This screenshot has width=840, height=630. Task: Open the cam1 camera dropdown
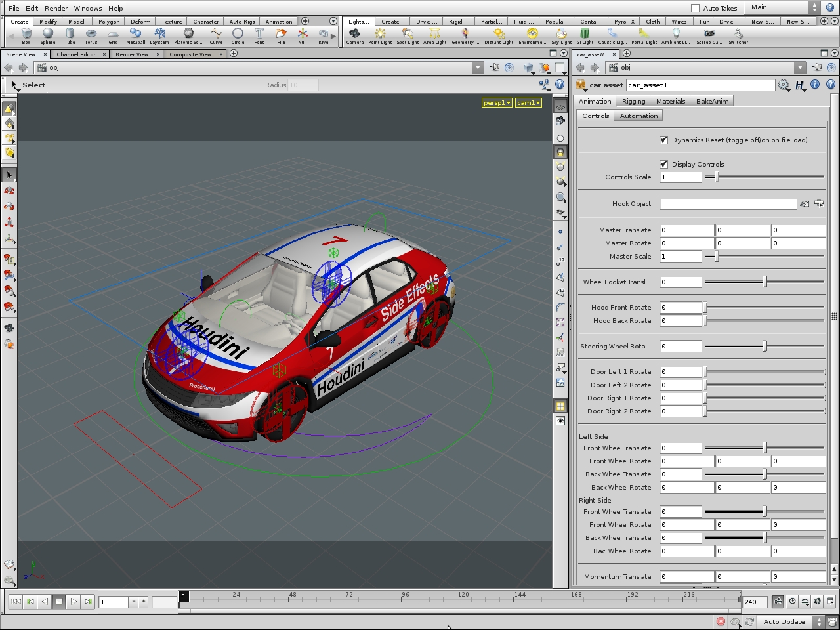(x=528, y=103)
